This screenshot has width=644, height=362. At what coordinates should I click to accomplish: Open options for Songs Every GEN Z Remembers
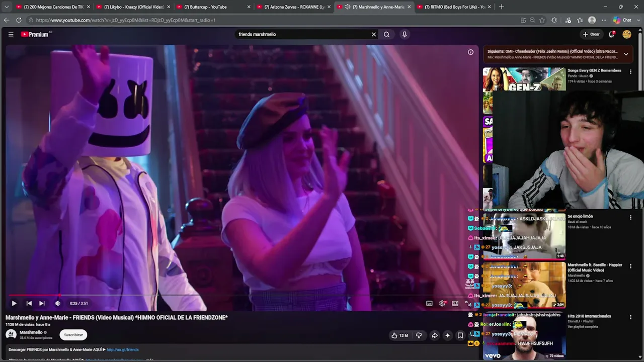[x=630, y=71]
